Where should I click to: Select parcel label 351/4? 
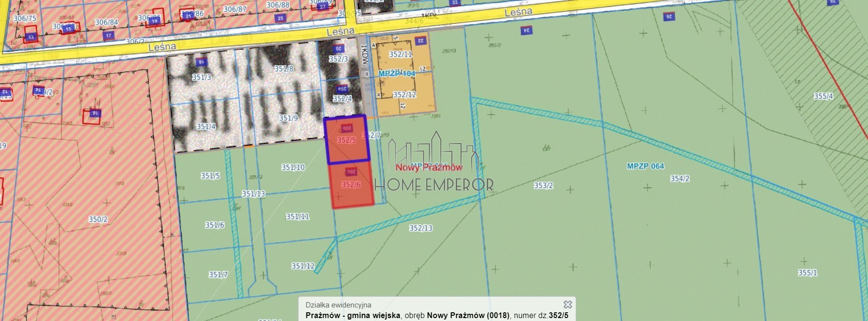(206, 127)
